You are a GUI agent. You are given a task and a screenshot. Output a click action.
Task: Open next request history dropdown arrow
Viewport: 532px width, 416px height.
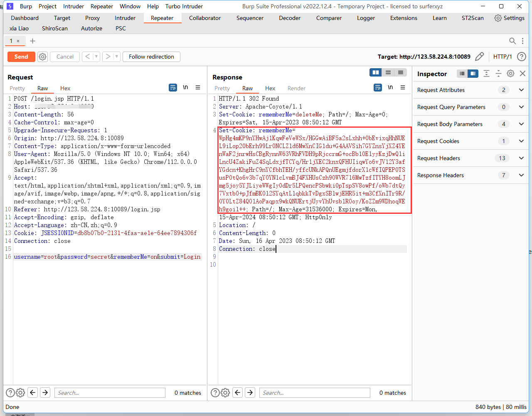tap(117, 57)
